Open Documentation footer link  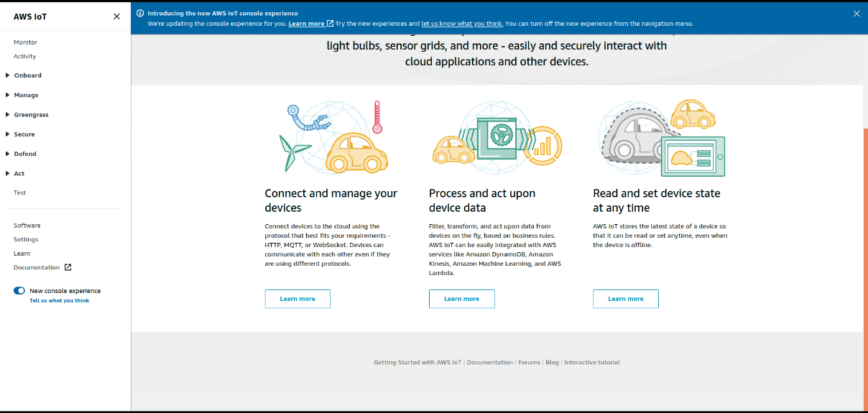490,362
